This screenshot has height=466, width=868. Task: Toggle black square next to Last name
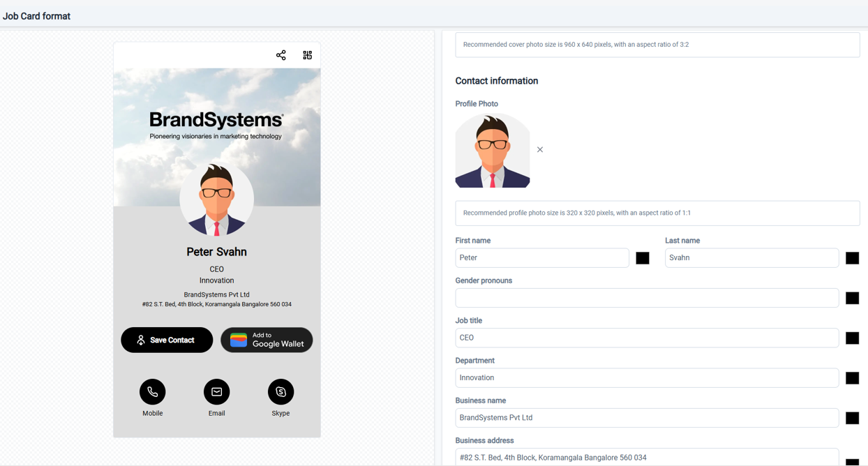pos(852,258)
